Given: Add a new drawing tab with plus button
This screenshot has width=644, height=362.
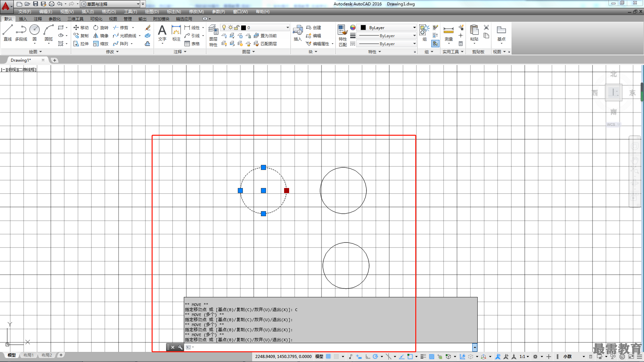Looking at the screenshot, I should [x=55, y=60].
